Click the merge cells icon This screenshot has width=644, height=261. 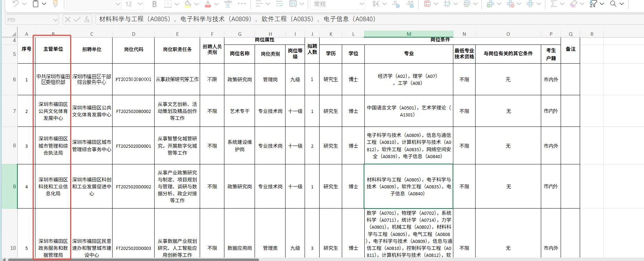tap(293, 4)
